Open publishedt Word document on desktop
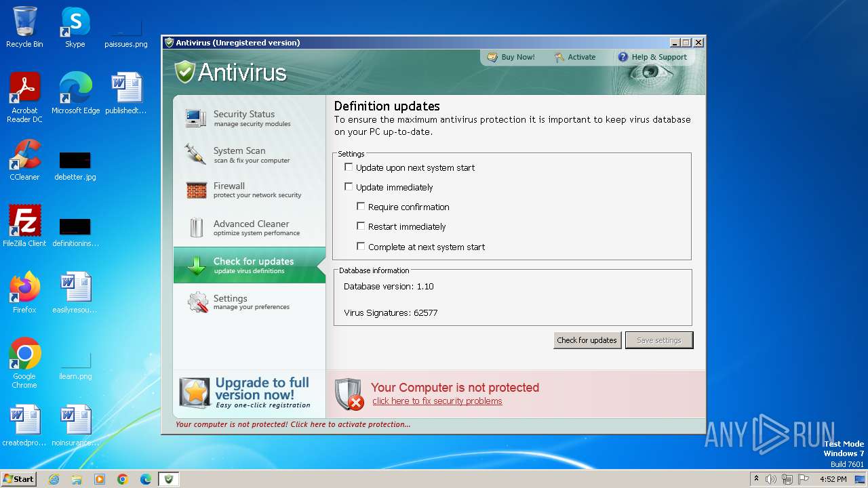This screenshot has height=488, width=868. [126, 94]
